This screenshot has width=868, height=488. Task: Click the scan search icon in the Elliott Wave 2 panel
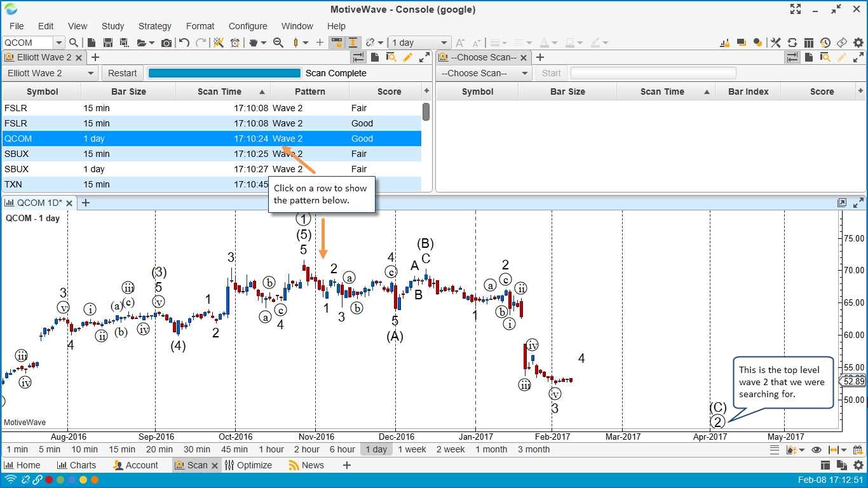[x=391, y=57]
